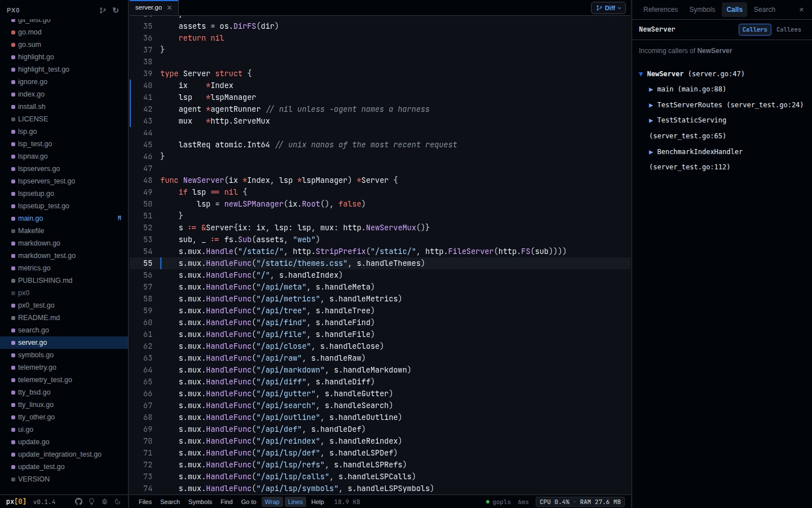Select the Calls tab
Image resolution: width=812 pixels, height=508 pixels.
click(x=734, y=10)
